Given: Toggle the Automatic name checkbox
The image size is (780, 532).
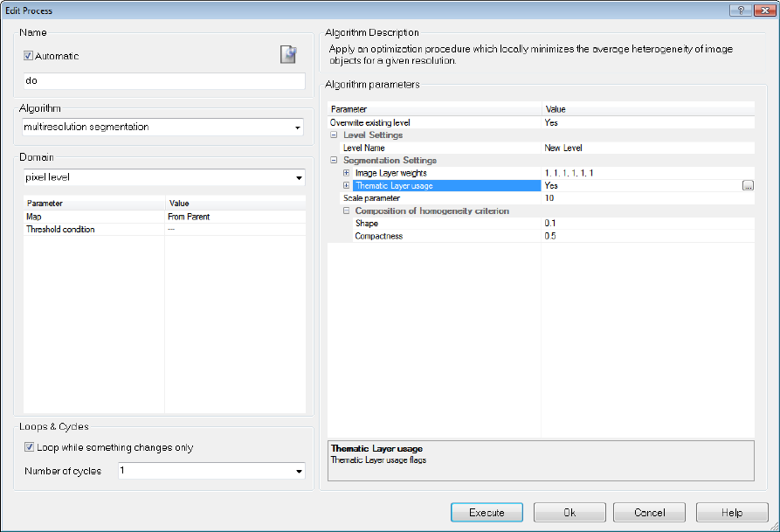Looking at the screenshot, I should [x=28, y=56].
